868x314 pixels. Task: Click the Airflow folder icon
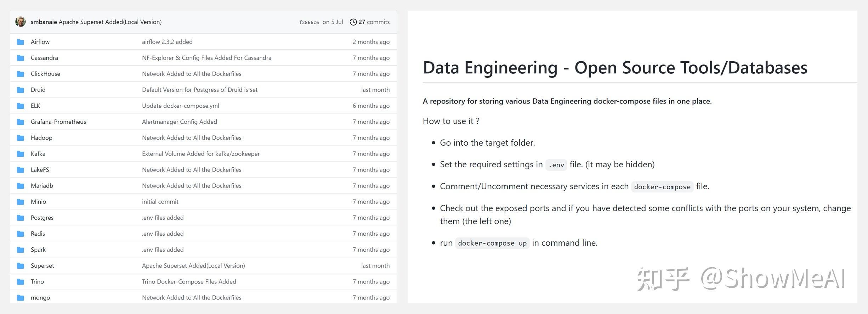point(21,42)
